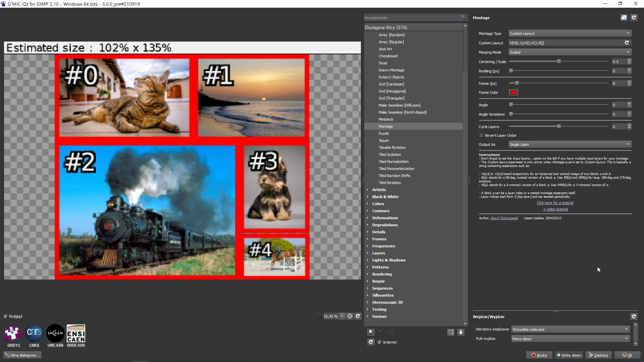Select Grid [Hexagonal] filter
Viewport: 644px width, 362px height.
(392, 91)
